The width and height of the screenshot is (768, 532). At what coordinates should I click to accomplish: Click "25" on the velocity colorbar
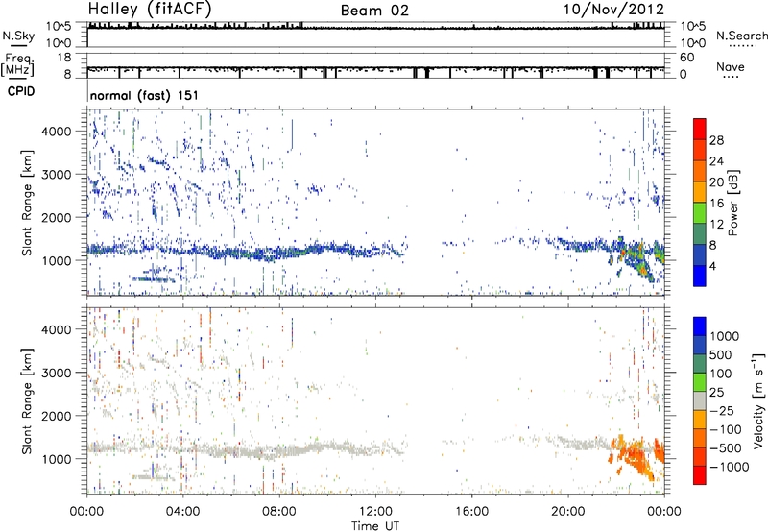[x=716, y=393]
